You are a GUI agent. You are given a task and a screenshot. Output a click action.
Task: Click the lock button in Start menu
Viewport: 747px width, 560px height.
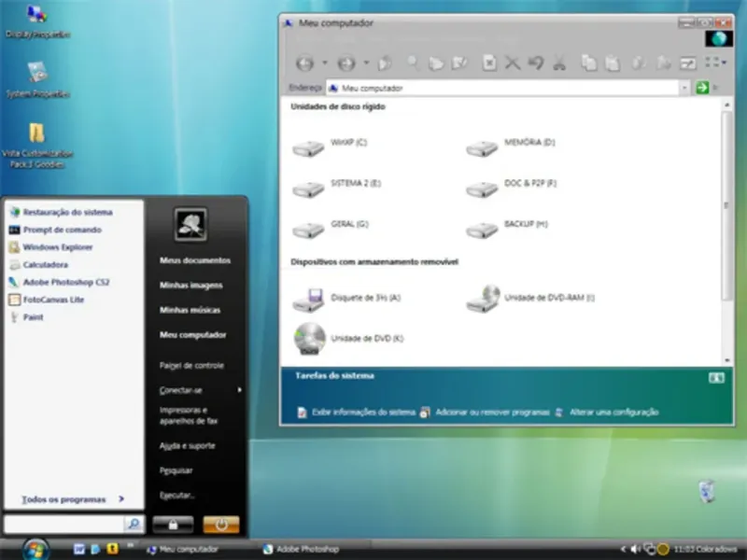click(x=173, y=525)
